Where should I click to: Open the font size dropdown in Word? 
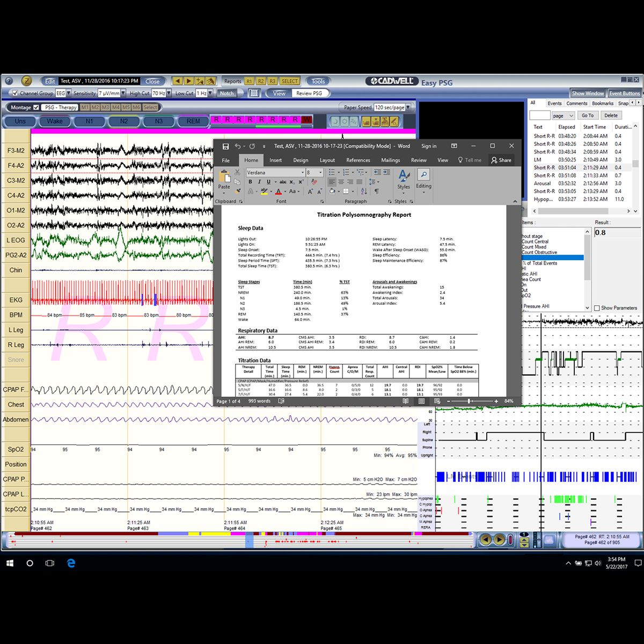point(320,172)
